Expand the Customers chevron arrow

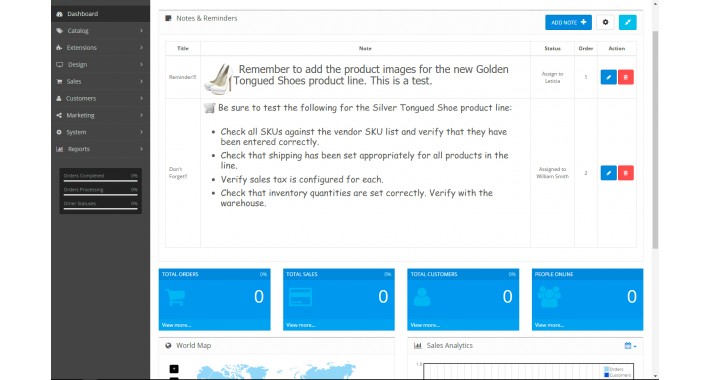(141, 98)
